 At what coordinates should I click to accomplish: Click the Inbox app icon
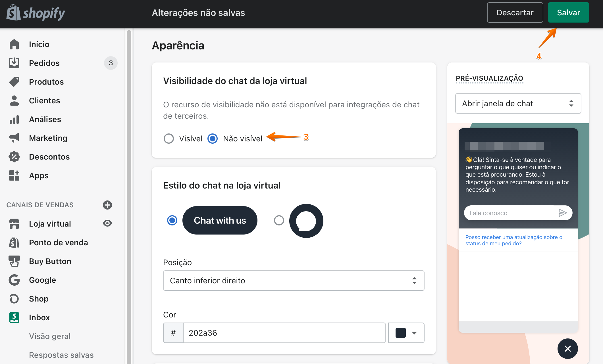pos(14,317)
